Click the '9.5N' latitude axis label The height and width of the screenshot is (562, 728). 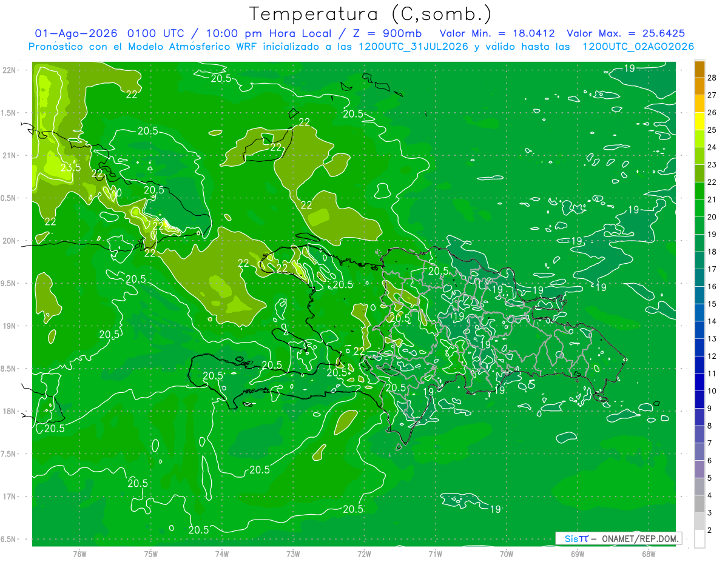(9, 283)
